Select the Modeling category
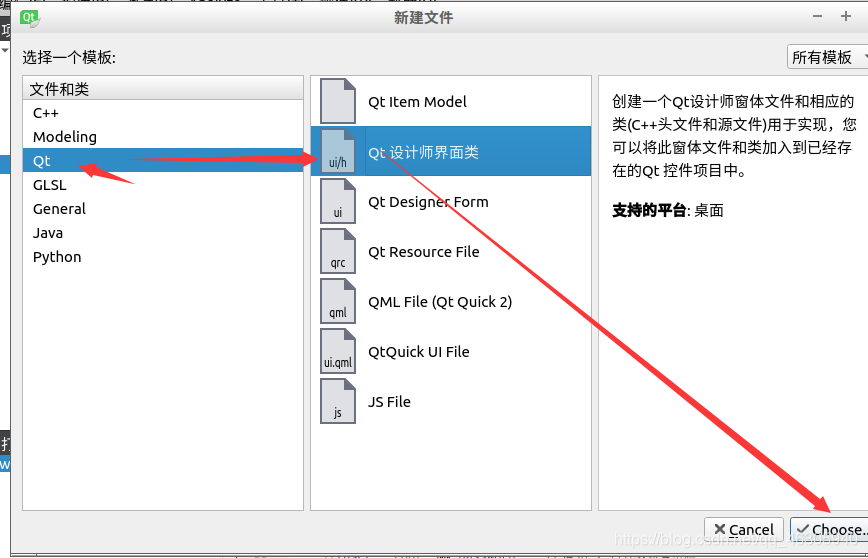The height and width of the screenshot is (558, 868). click(163, 137)
